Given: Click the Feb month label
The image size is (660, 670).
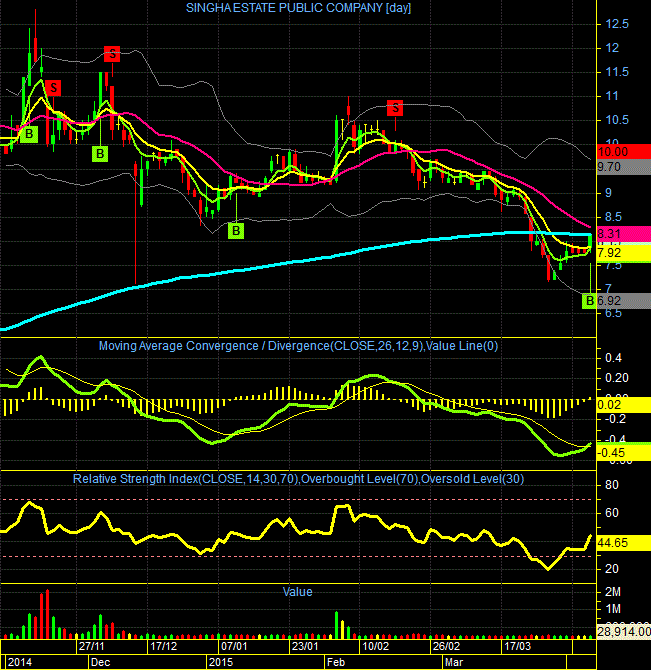Looking at the screenshot, I should pyautogui.click(x=336, y=662).
